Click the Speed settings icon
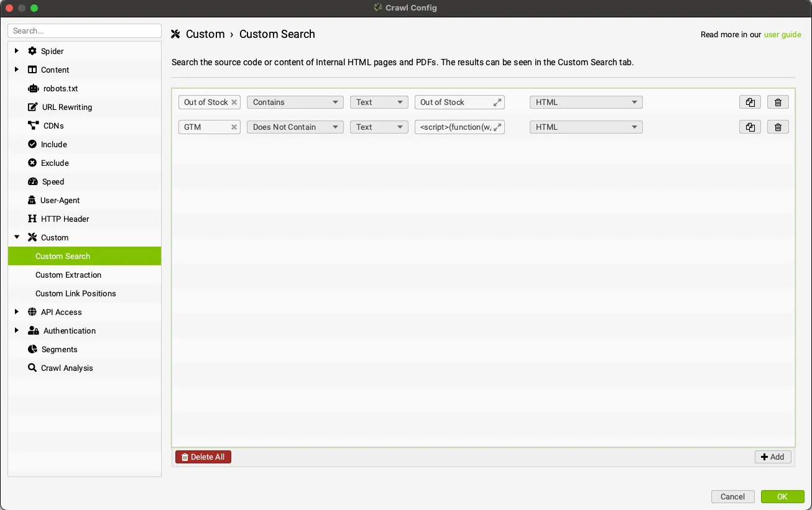 pyautogui.click(x=32, y=181)
